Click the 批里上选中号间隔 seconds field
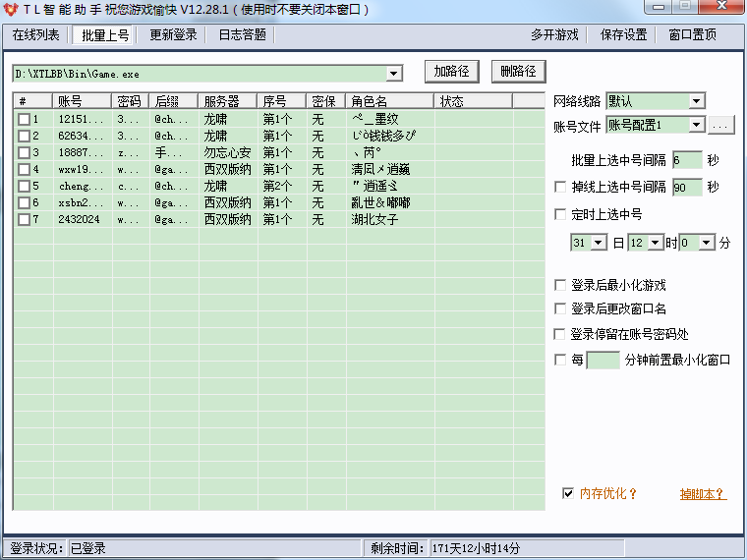Viewport: 747px width, 560px height. [x=687, y=160]
